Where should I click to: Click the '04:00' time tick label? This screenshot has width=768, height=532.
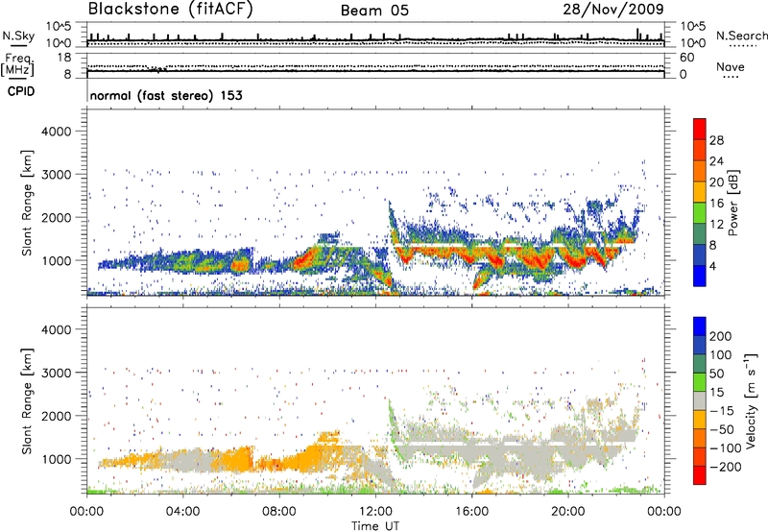(182, 512)
